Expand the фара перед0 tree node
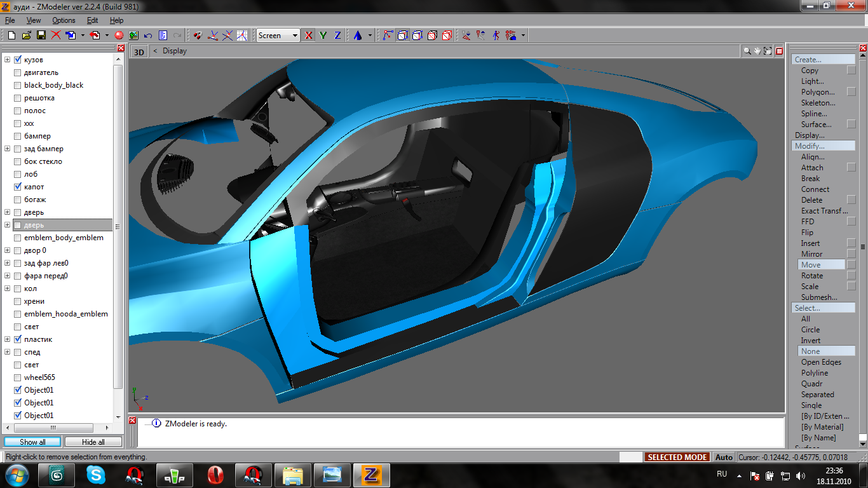The image size is (868, 488). tap(8, 276)
